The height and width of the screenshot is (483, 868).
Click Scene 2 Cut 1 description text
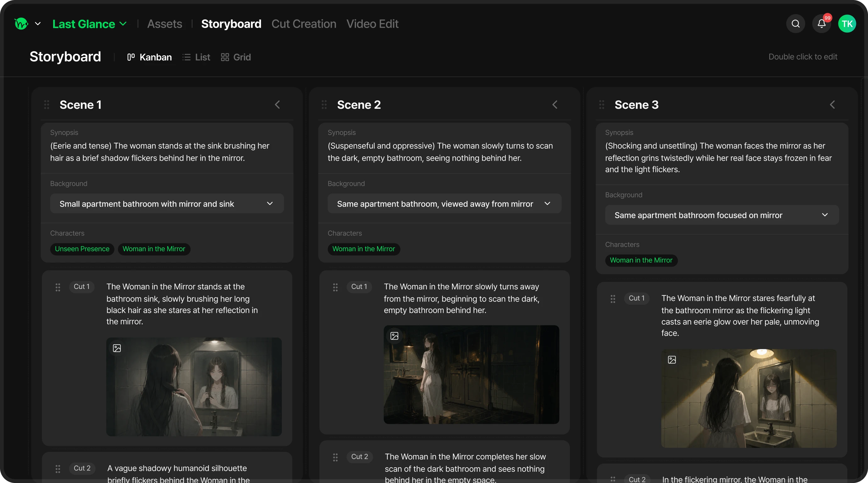coord(462,298)
